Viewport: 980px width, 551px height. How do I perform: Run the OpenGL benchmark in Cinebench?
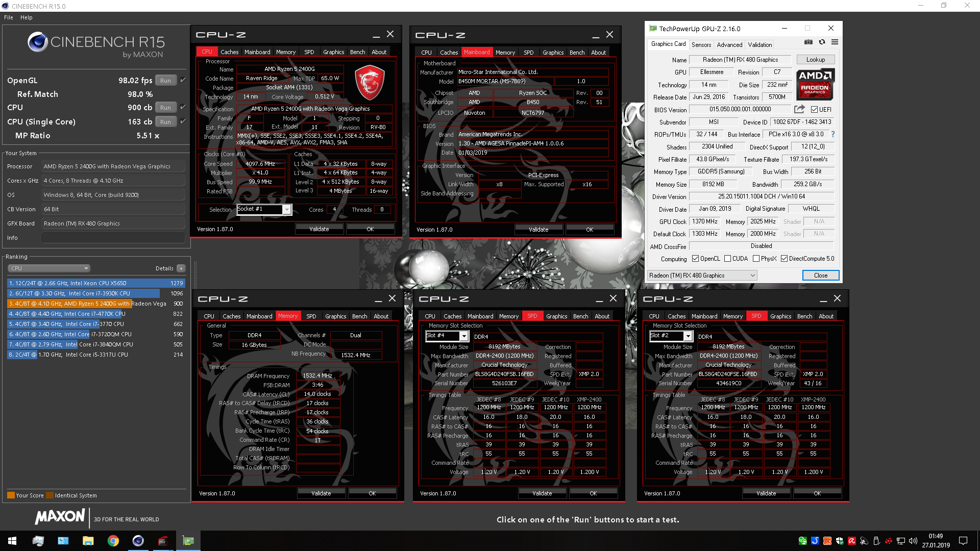coord(165,80)
